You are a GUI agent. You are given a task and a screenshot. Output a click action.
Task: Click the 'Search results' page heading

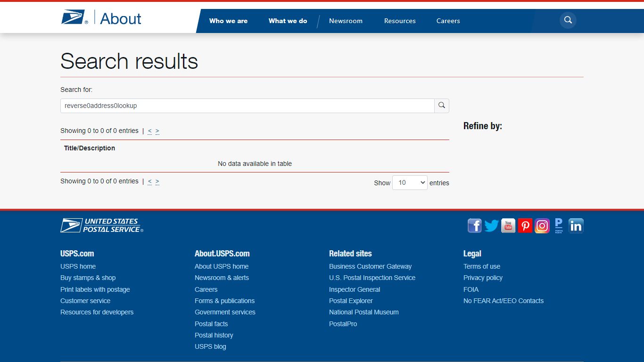(x=129, y=61)
